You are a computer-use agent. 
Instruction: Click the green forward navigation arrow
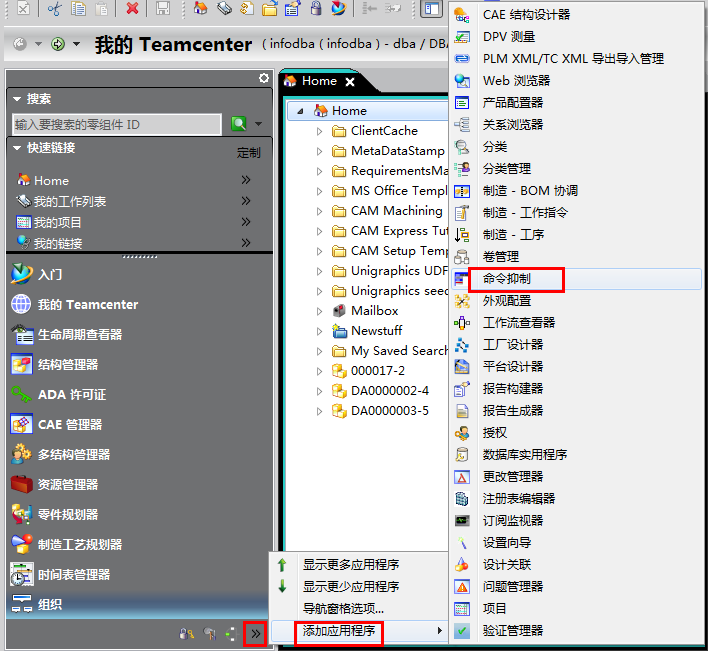[58, 44]
